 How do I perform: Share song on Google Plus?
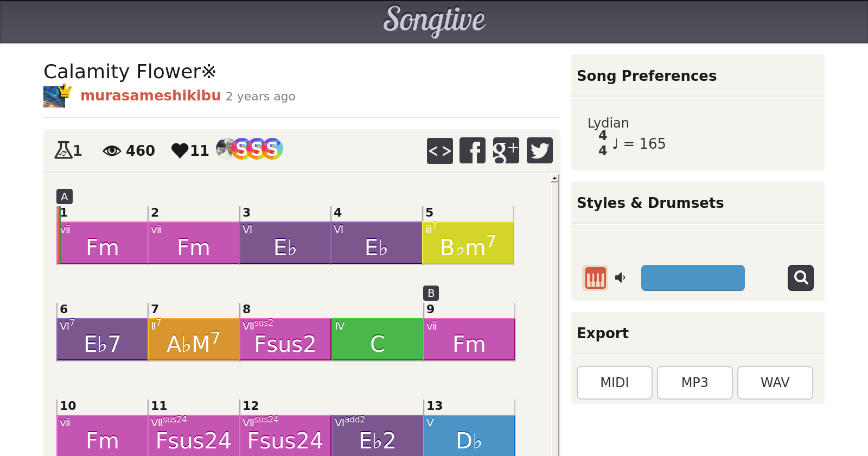click(506, 150)
